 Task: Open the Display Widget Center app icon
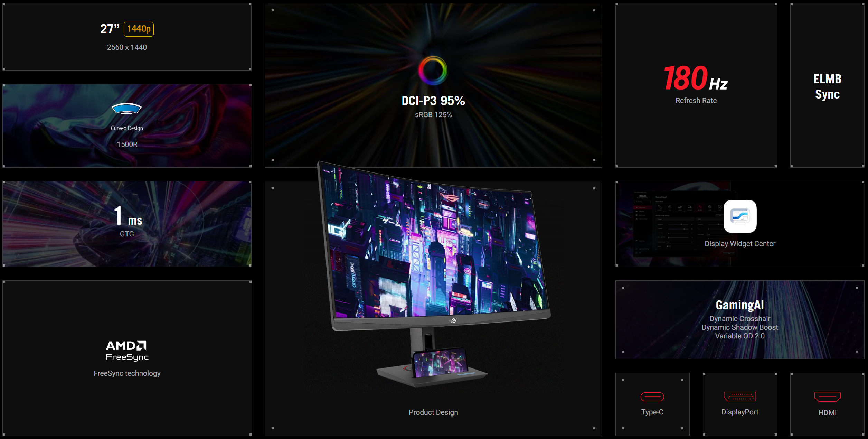(x=740, y=216)
